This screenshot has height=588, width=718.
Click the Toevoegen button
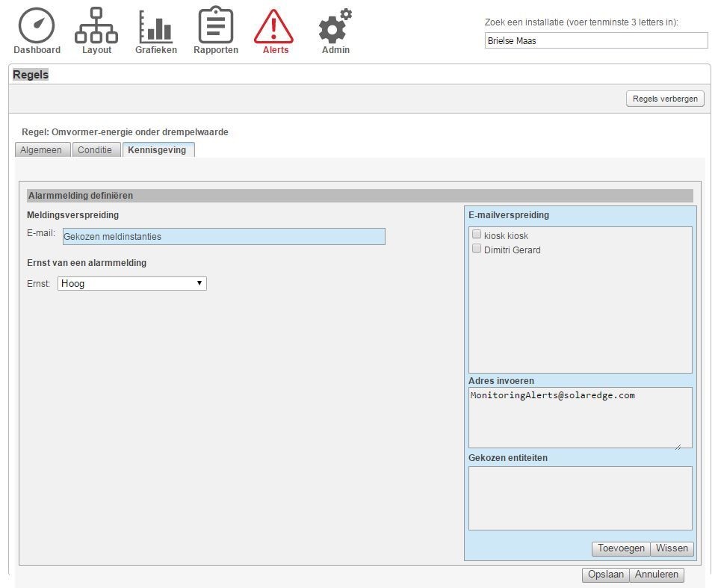[x=621, y=548]
